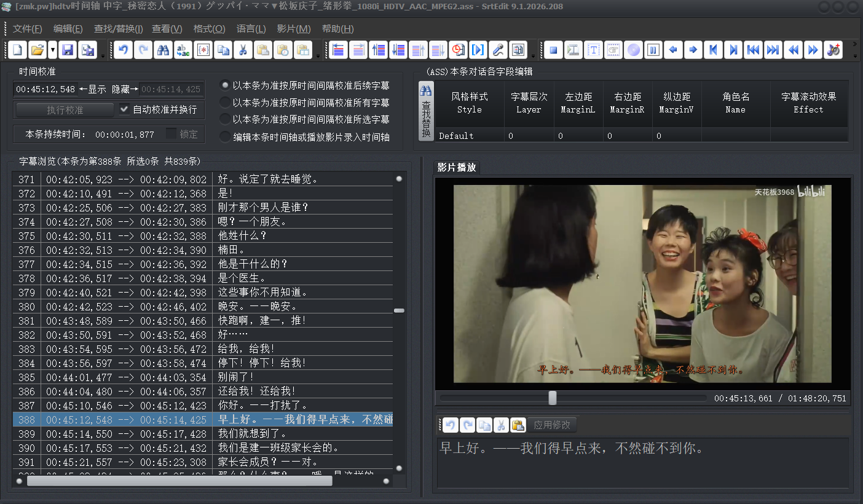Select subtitle row 391 家长会成员？——对。

[x=203, y=462]
